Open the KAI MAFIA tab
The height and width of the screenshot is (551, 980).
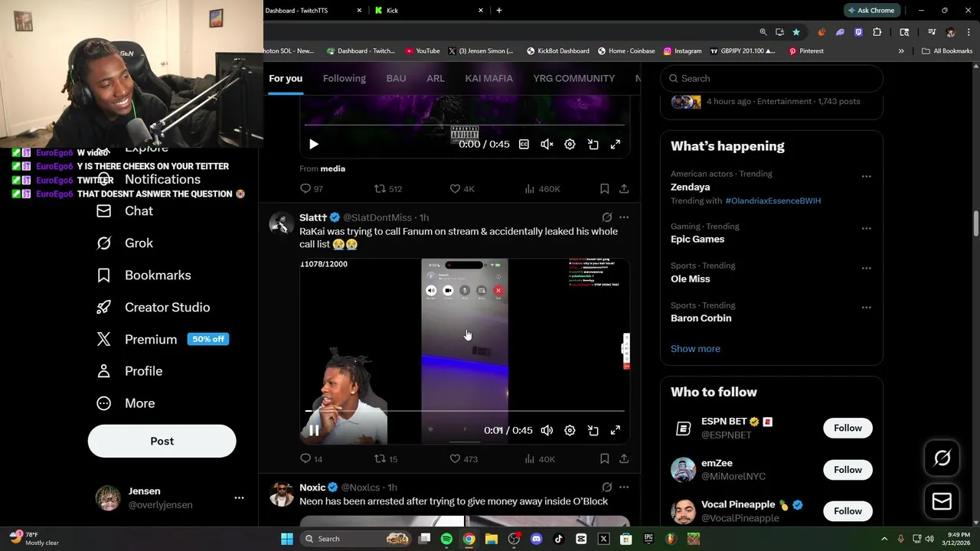pyautogui.click(x=488, y=78)
